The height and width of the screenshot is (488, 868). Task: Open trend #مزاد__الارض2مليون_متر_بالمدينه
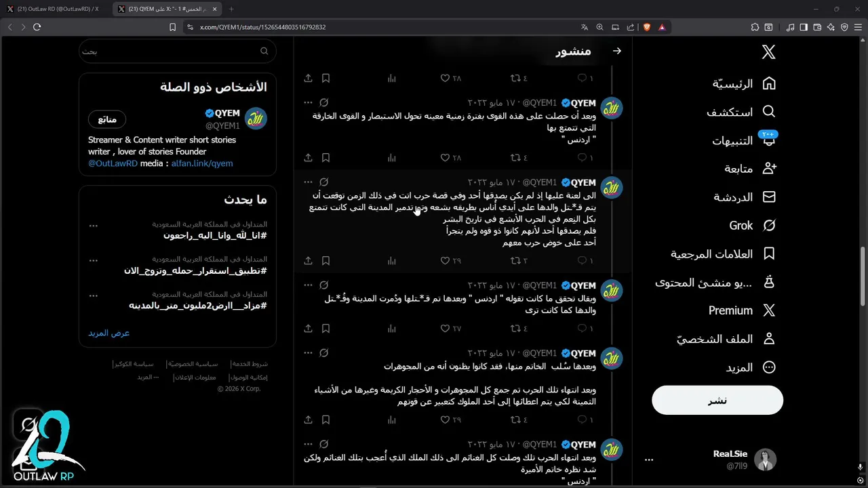tap(198, 306)
